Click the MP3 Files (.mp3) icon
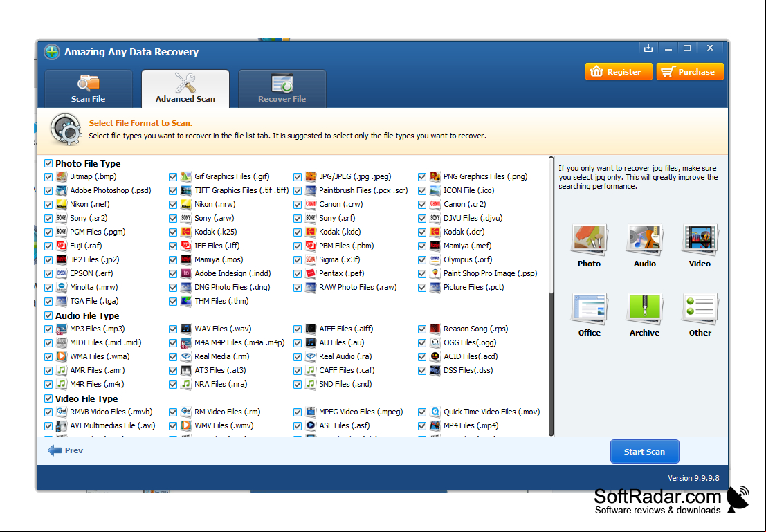Screen dimensions: 766x532 [62, 329]
